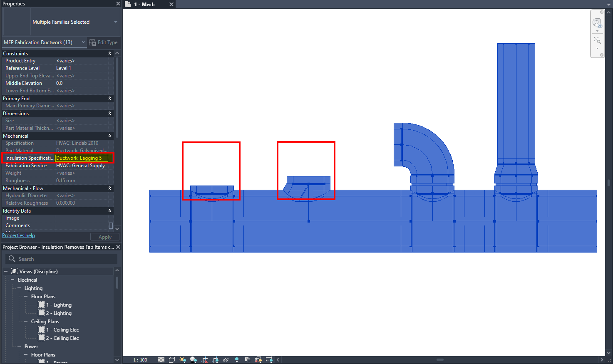The width and height of the screenshot is (613, 364).
Task: Toggle Show Crop Region icon
Action: pyautogui.click(x=216, y=359)
